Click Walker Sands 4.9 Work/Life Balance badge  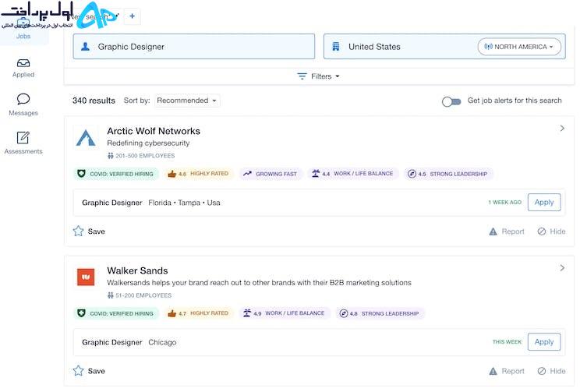click(x=285, y=313)
